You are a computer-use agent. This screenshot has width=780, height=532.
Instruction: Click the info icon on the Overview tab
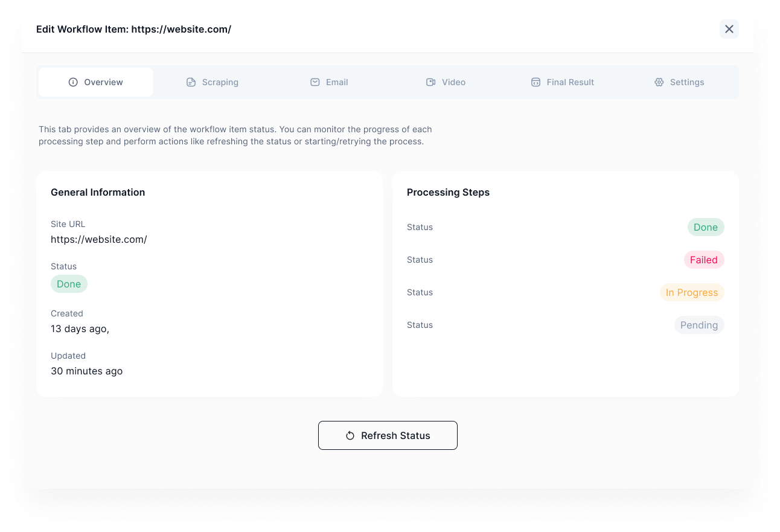click(x=73, y=82)
